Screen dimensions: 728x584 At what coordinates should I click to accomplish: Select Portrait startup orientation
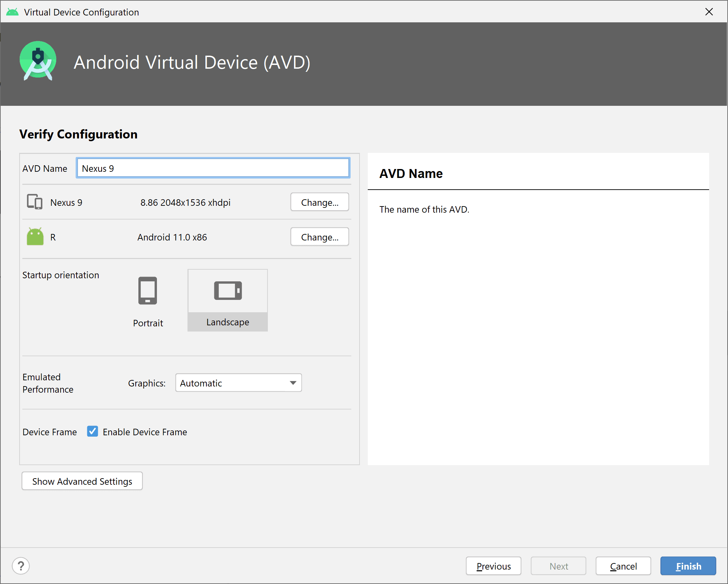(x=148, y=301)
